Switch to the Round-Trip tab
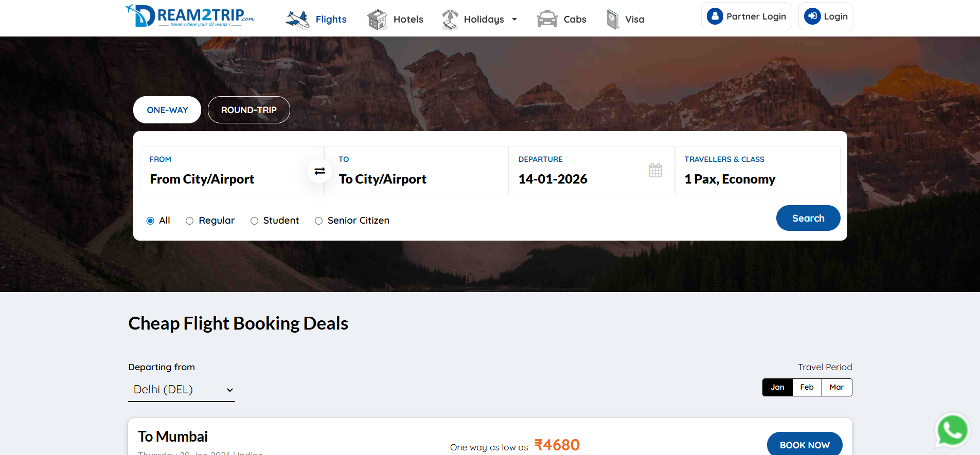980x455 pixels. point(249,110)
